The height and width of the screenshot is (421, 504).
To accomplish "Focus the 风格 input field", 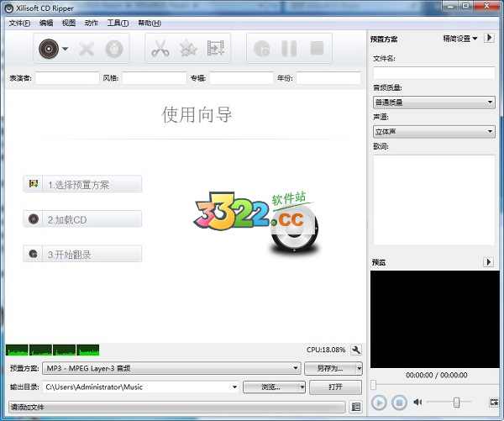I will [x=154, y=78].
